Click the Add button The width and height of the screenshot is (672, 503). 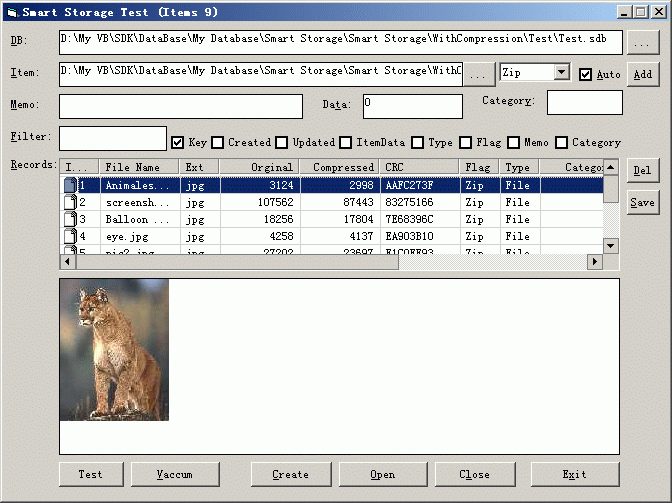(x=642, y=74)
